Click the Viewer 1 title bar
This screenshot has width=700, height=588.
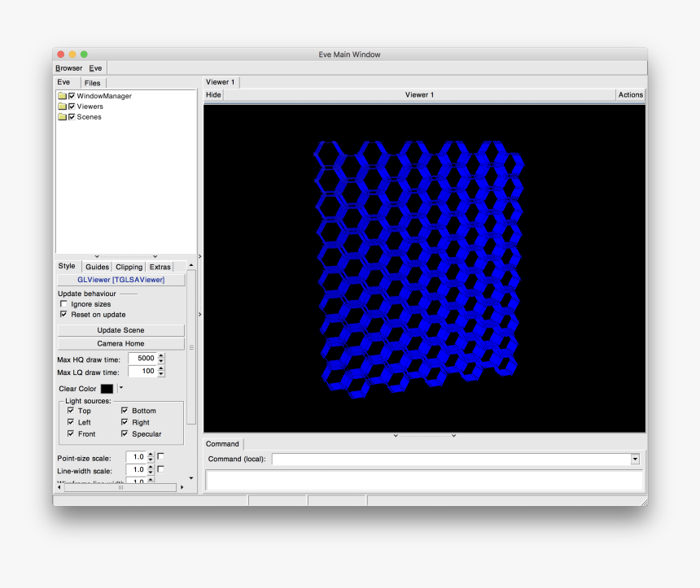[419, 94]
